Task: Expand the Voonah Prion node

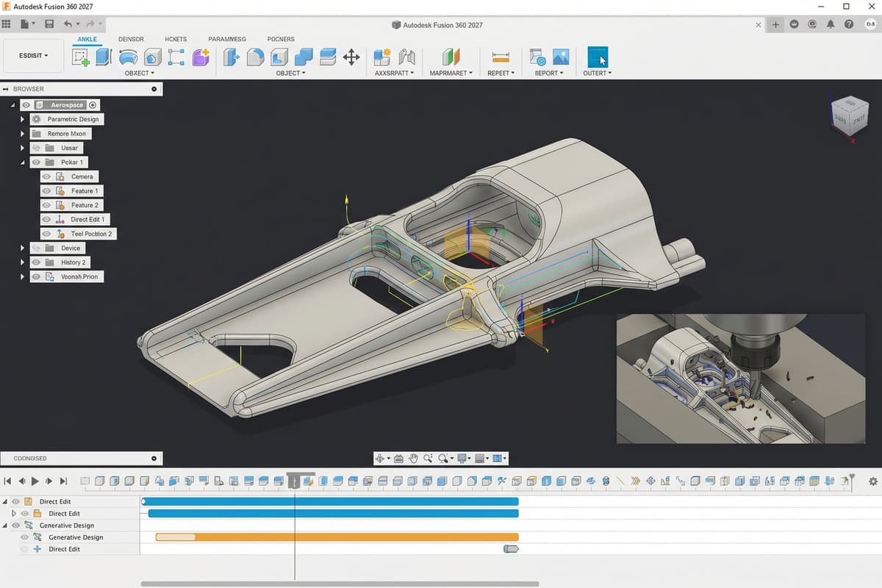Action: click(x=23, y=276)
